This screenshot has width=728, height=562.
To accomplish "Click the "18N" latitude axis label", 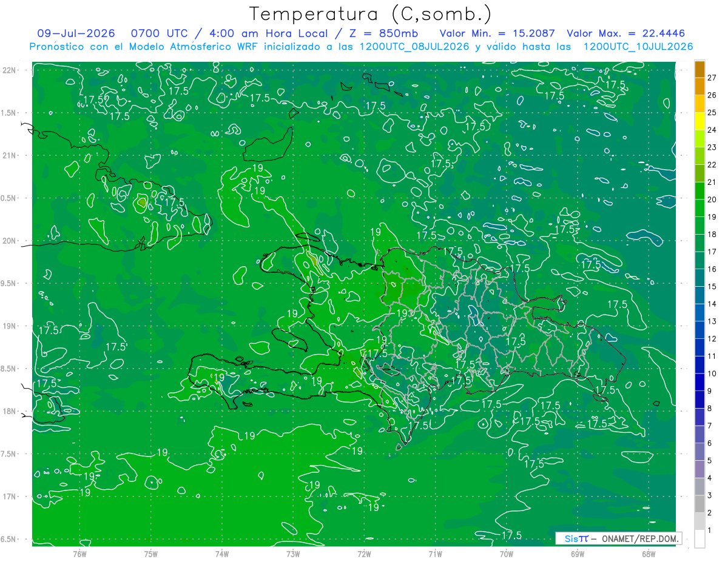I will tap(10, 411).
